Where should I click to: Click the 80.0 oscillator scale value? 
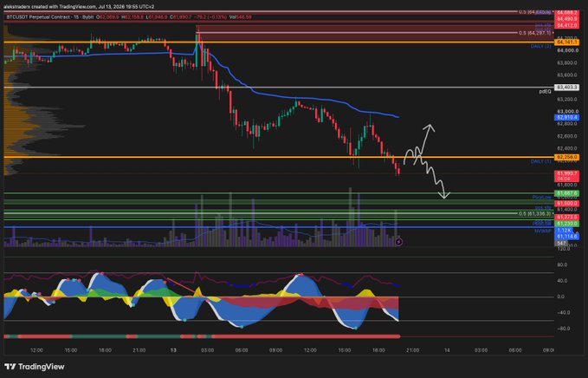pos(561,264)
